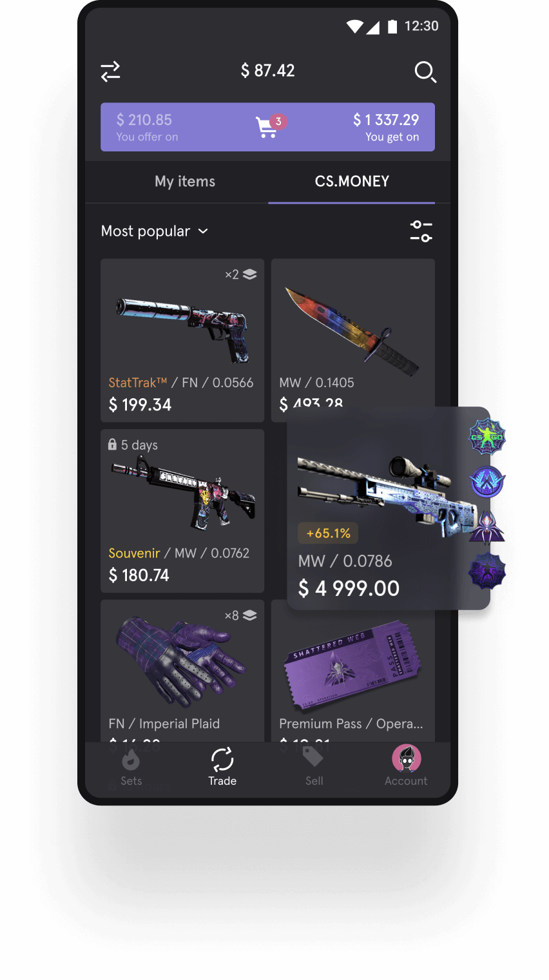Expand the x8 stack on the gloves card
The image size is (549, 980).
[241, 615]
